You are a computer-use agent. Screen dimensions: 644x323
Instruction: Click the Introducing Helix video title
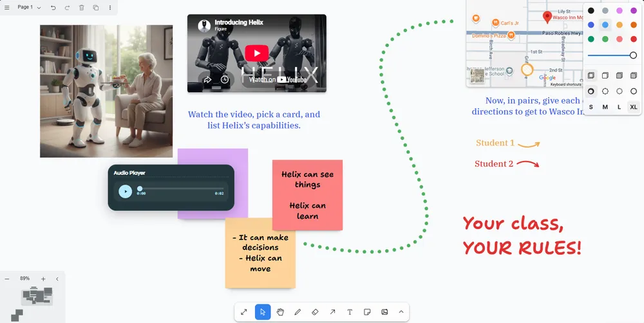239,22
